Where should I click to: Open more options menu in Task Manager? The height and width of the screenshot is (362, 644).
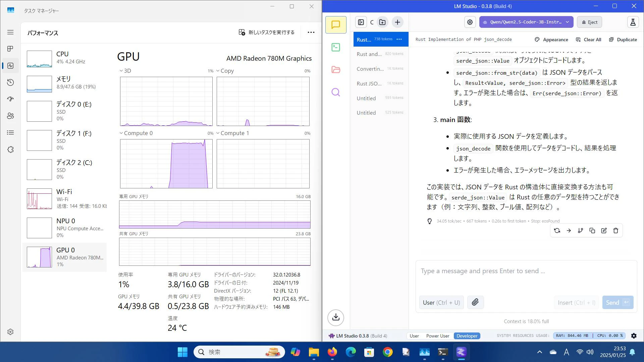(x=311, y=33)
